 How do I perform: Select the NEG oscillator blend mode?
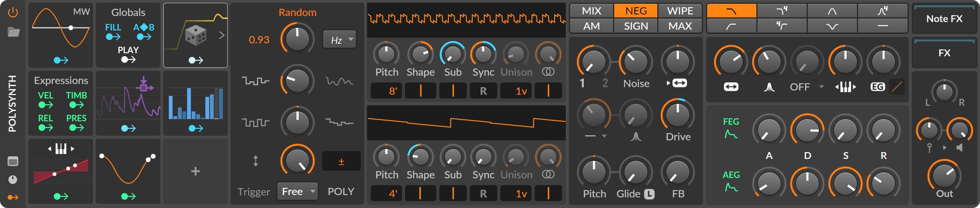click(636, 11)
